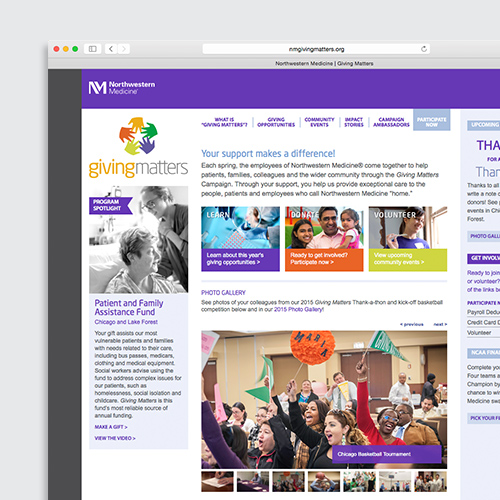Click the Participate Now button

432,122
